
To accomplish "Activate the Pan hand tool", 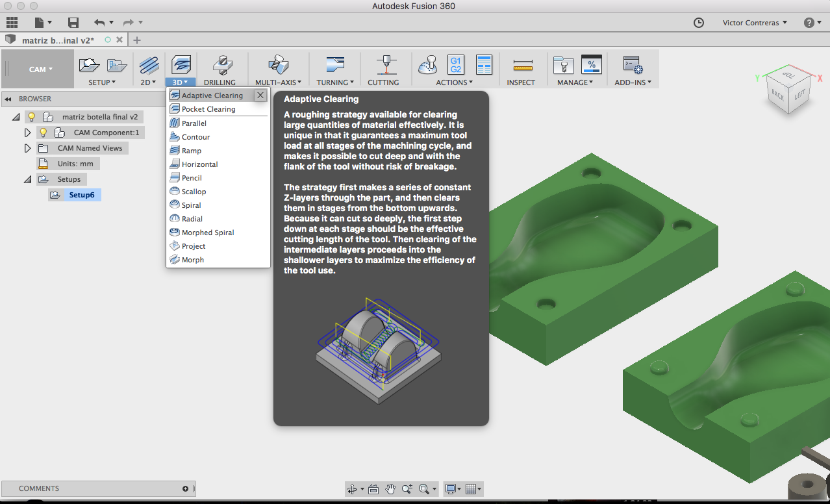I will 390,489.
